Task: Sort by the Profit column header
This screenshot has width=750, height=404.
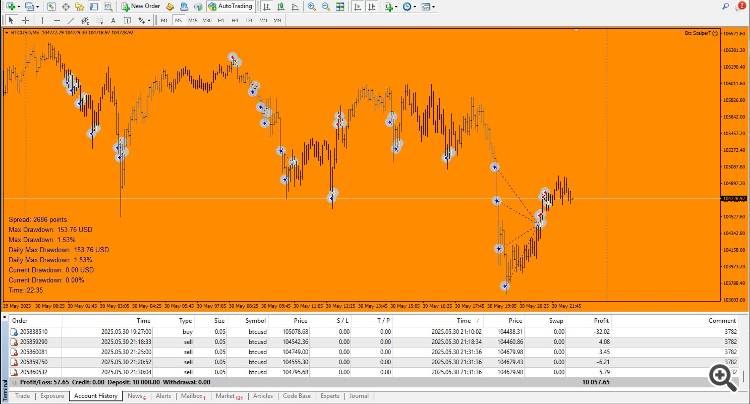Action: [601, 321]
